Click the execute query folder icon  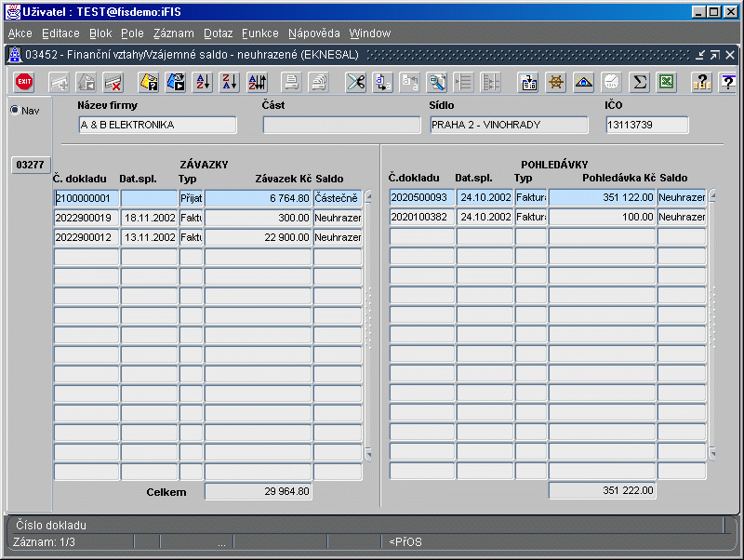175,83
